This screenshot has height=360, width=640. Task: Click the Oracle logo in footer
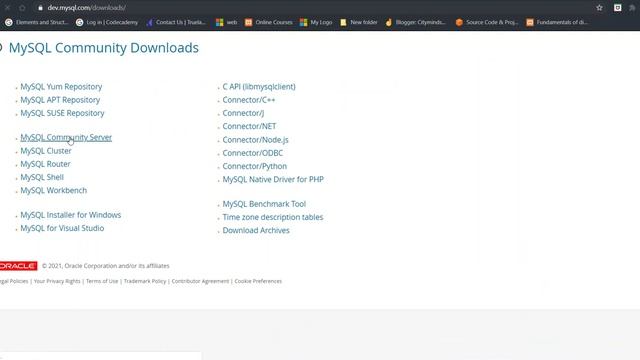pyautogui.click(x=18, y=266)
